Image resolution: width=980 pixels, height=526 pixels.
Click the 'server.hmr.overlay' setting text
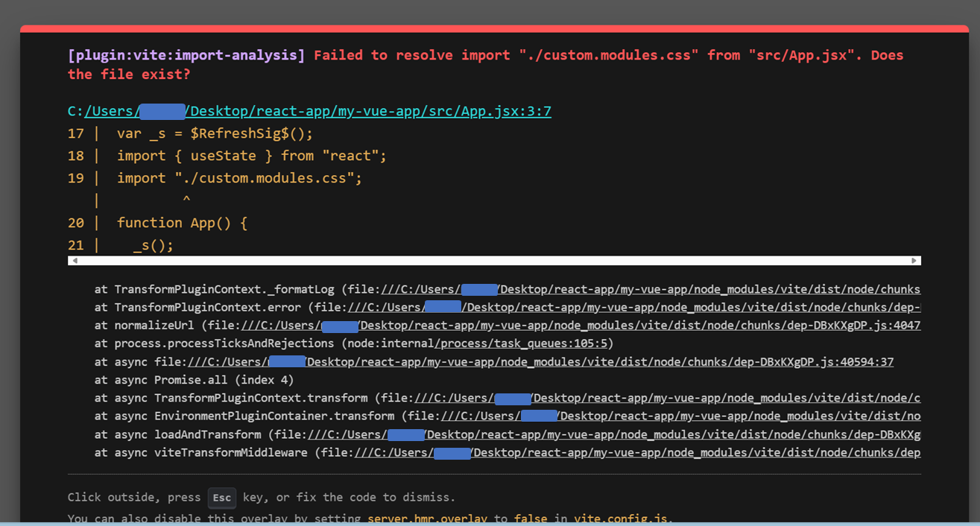pos(426,519)
